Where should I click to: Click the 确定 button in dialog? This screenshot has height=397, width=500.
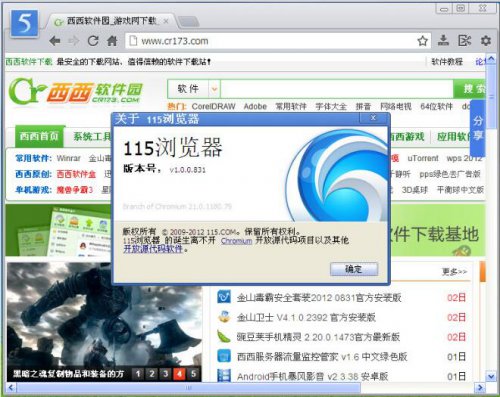click(x=354, y=269)
